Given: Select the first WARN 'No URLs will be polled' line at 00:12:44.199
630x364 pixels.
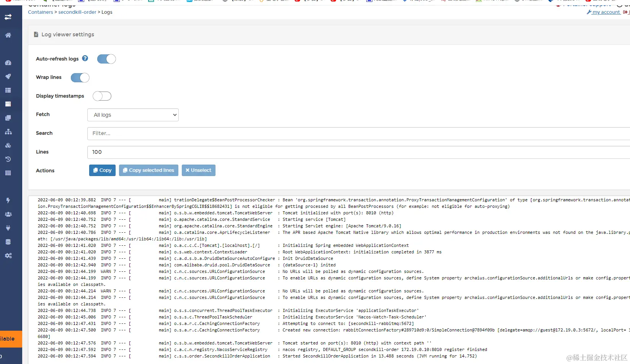Looking at the screenshot, I should click(230, 272).
